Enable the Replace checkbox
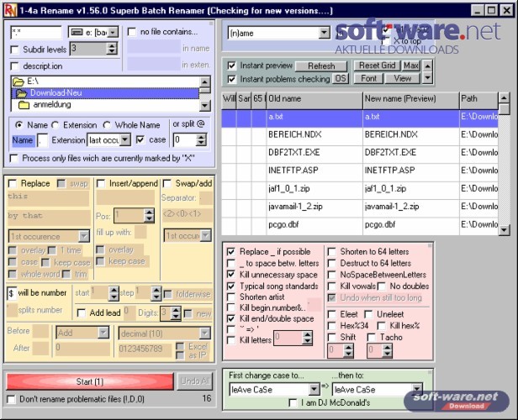518x420 pixels. tap(13, 183)
